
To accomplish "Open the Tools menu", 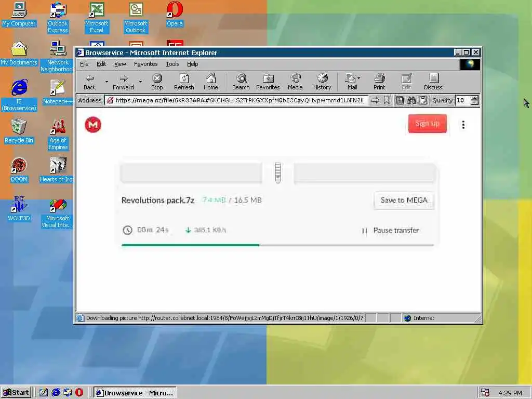I will (172, 64).
